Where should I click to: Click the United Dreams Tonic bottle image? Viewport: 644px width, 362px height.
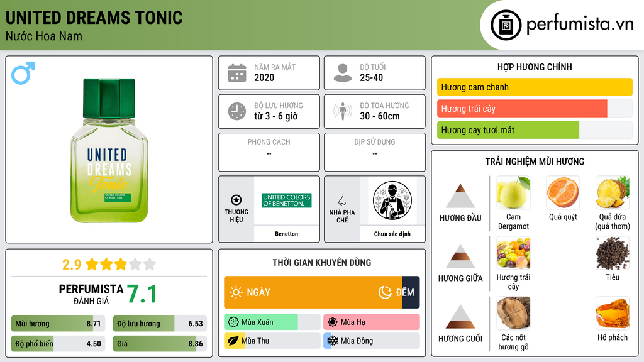109,150
